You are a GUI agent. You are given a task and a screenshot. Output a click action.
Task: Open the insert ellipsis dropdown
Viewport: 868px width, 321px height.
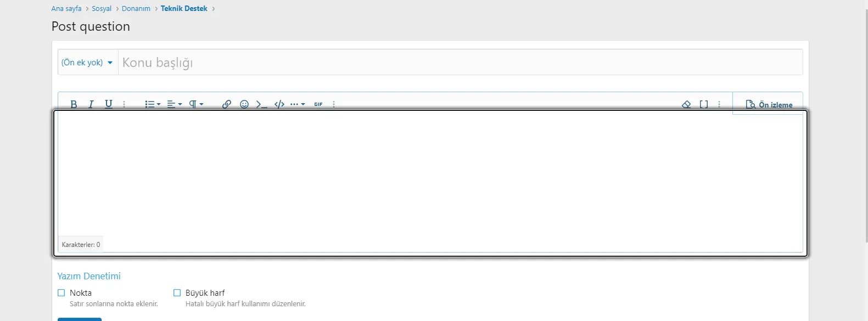point(298,104)
